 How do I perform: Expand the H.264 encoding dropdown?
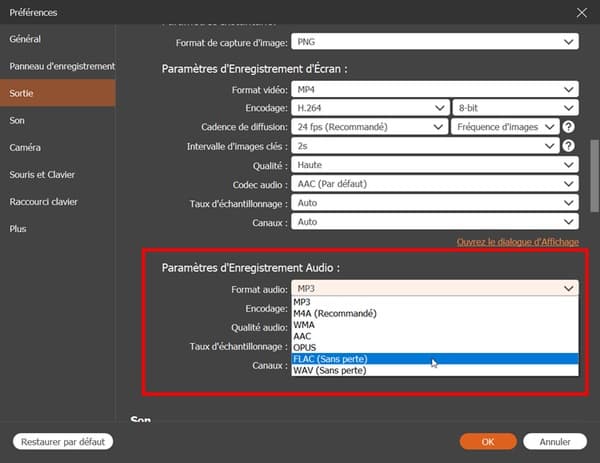[x=370, y=108]
